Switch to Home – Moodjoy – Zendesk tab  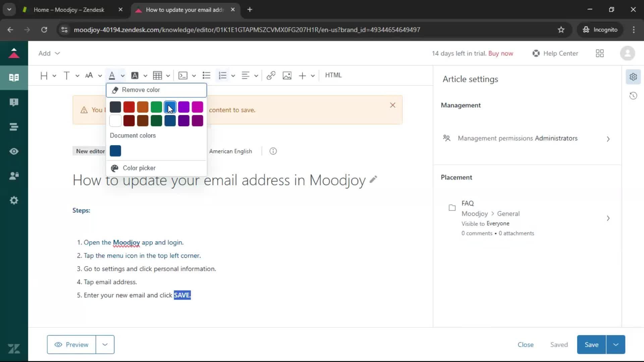(x=69, y=10)
